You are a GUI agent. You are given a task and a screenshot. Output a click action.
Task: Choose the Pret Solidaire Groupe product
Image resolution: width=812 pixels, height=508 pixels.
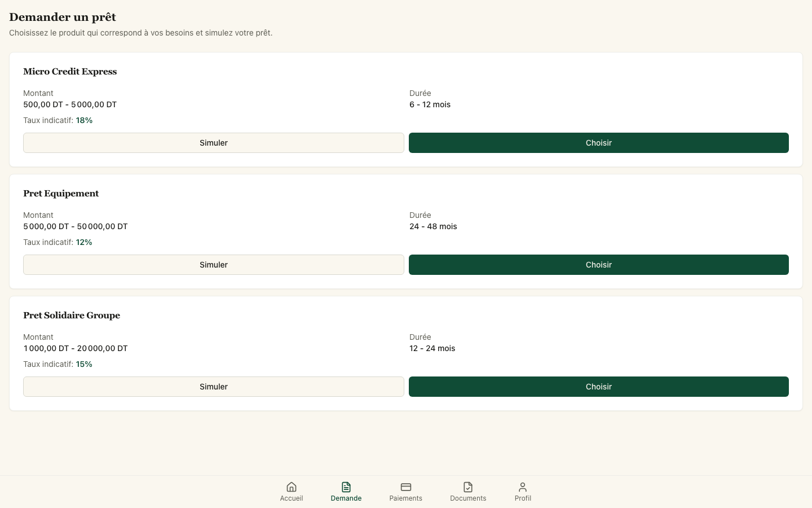599,387
